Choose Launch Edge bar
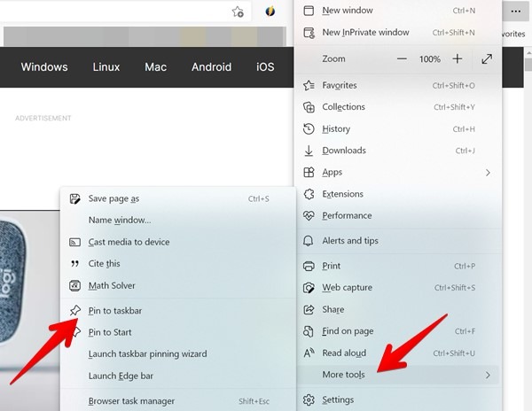This screenshot has width=532, height=411. coord(177,376)
